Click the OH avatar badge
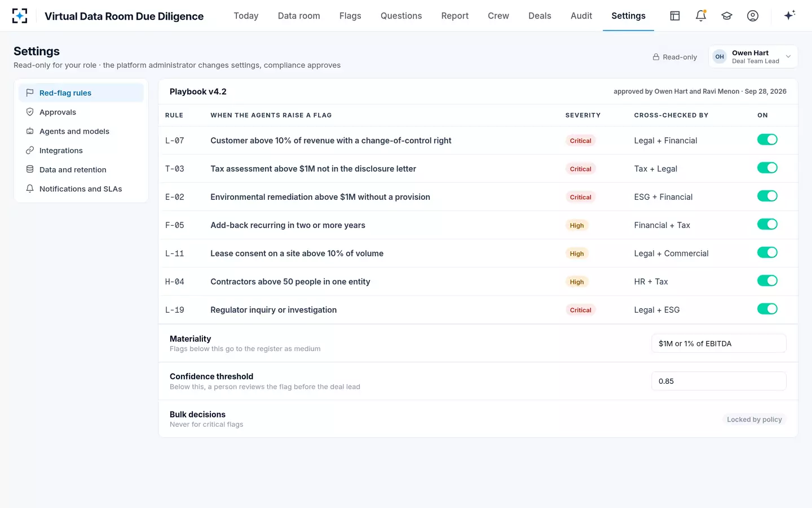The image size is (812, 508). point(720,56)
